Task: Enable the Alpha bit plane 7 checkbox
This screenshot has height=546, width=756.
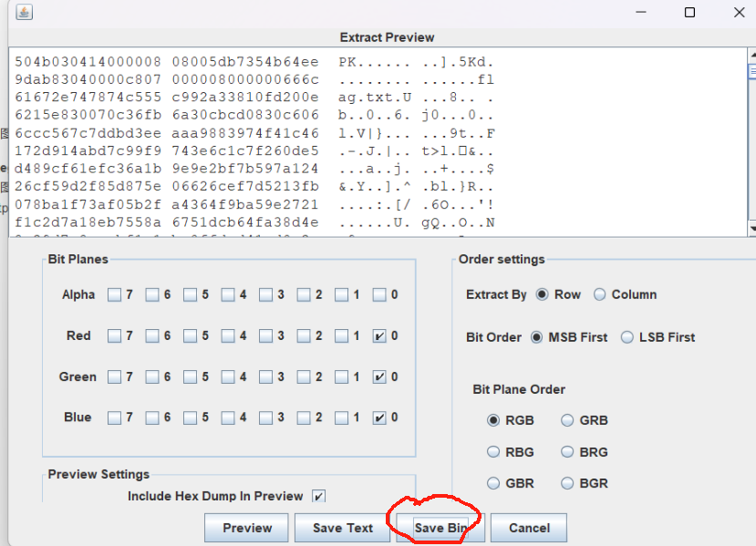Action: pyautogui.click(x=114, y=295)
